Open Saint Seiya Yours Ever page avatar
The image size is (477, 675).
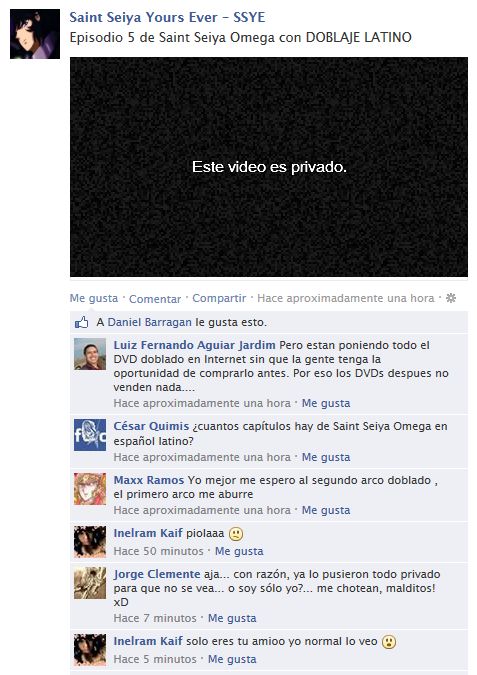click(35, 34)
